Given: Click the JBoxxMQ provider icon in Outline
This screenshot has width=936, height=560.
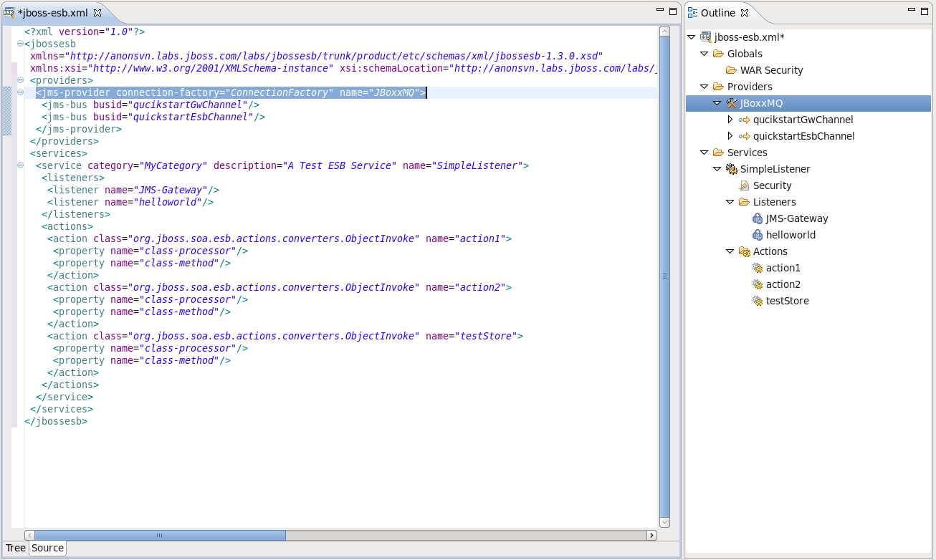Looking at the screenshot, I should point(732,103).
